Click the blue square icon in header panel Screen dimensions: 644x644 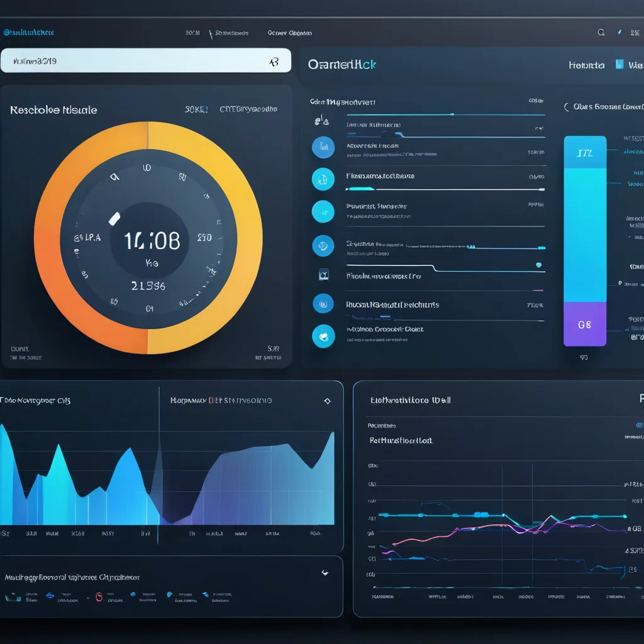pos(619,65)
